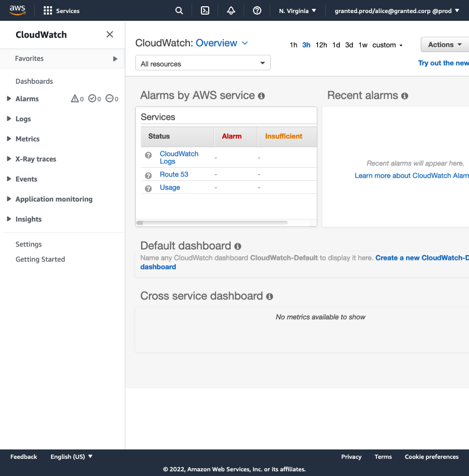The height and width of the screenshot is (476, 469).
Task: Click status icon in Usage row
Action: (x=148, y=189)
